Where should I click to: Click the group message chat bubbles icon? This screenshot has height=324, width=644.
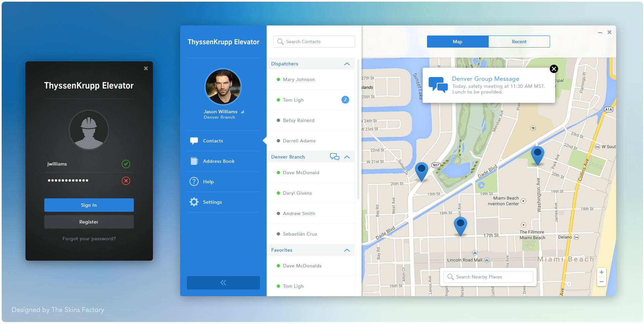coord(438,85)
